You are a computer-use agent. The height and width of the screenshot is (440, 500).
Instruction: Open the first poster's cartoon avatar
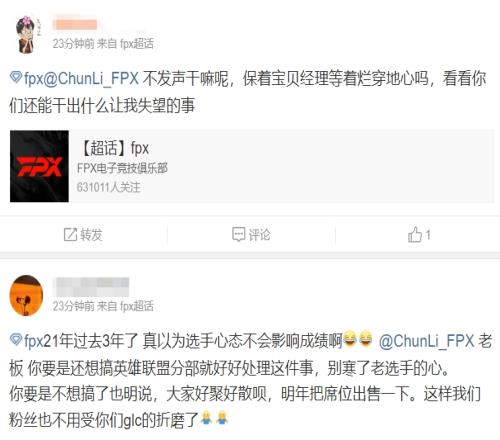[28, 34]
